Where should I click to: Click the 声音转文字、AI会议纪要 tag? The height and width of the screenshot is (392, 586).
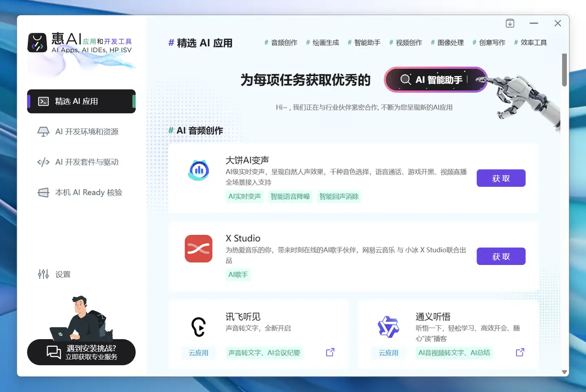tap(264, 353)
